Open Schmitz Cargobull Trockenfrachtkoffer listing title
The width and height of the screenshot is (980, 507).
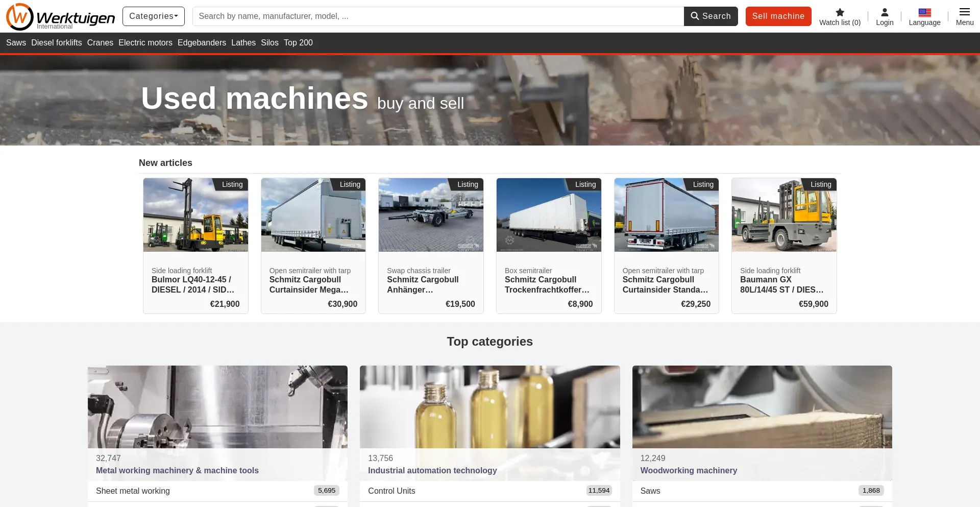click(x=548, y=285)
